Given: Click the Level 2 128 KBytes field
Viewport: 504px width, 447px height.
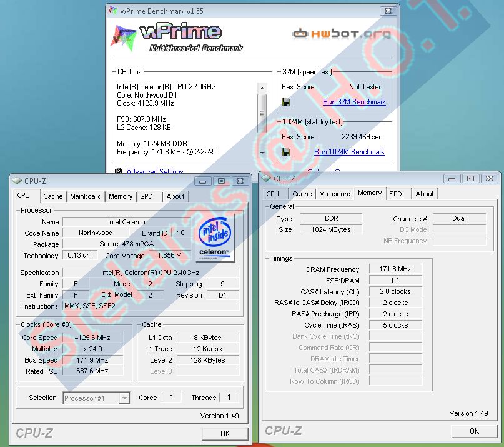Looking at the screenshot, I should 207,360.
